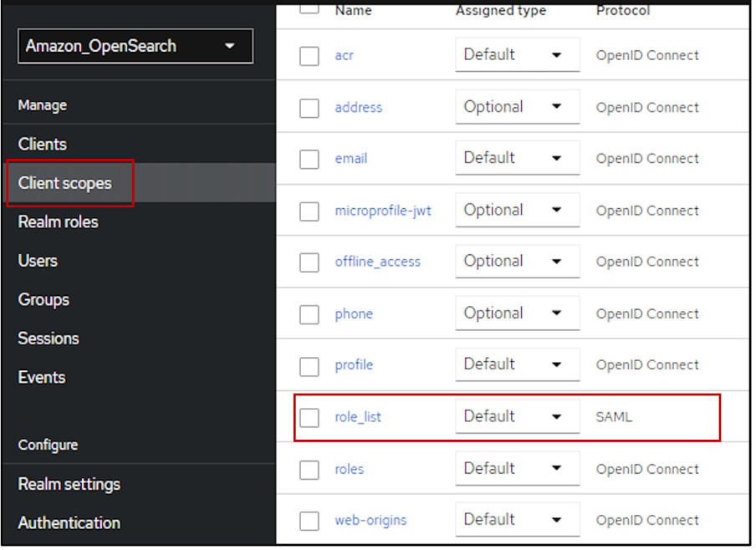Tick the microprofile-jwt checkbox
This screenshot has width=756, height=550.
point(309,211)
